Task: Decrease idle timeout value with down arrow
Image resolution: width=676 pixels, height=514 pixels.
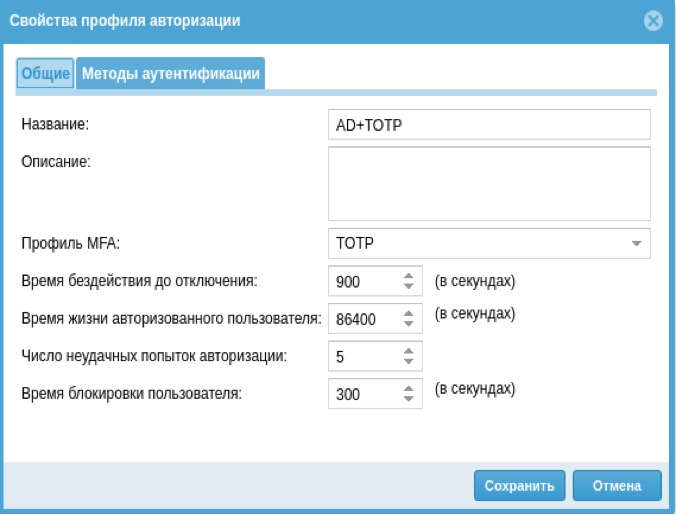Action: 409,286
